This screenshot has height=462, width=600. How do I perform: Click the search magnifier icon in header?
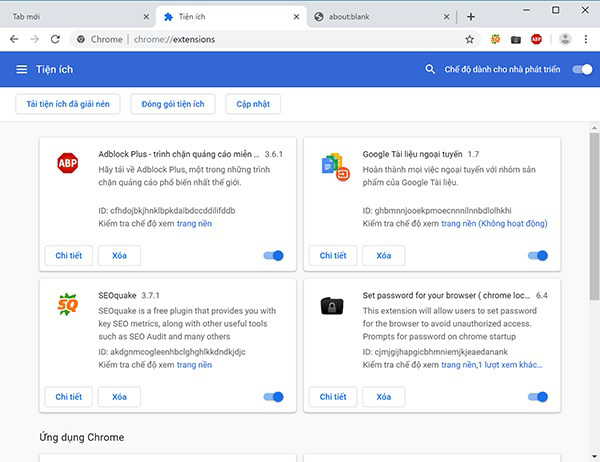coord(431,69)
